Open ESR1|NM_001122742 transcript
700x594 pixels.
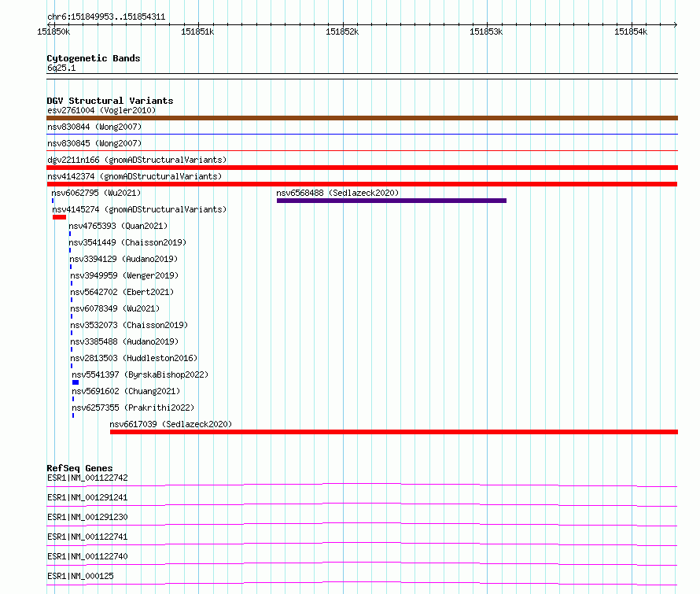pyautogui.click(x=87, y=478)
